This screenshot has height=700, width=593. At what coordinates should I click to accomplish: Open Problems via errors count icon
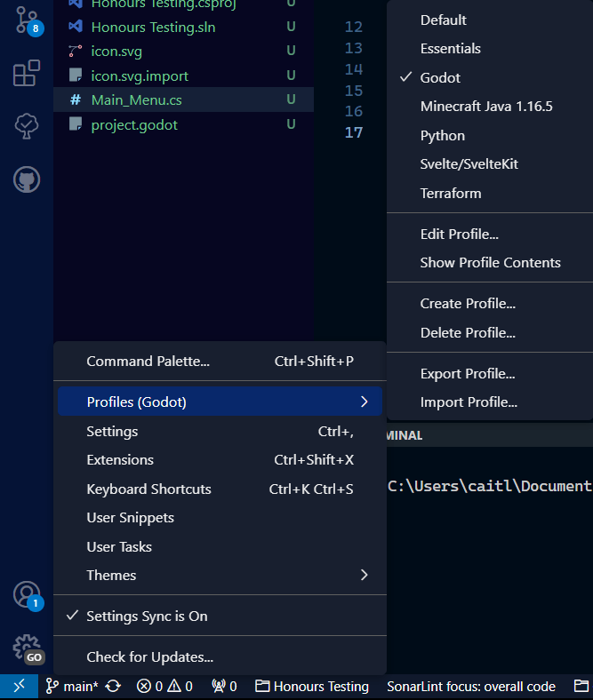tap(149, 686)
